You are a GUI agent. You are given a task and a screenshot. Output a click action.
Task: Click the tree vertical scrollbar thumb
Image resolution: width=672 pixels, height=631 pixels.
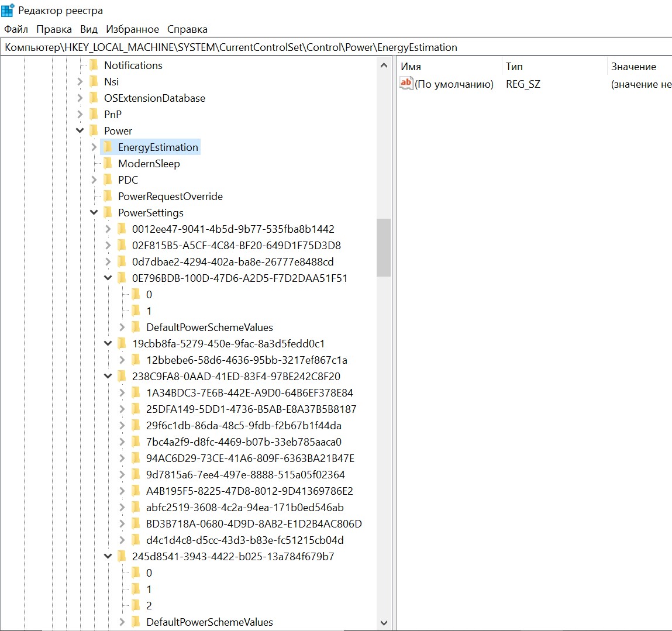tap(384, 248)
